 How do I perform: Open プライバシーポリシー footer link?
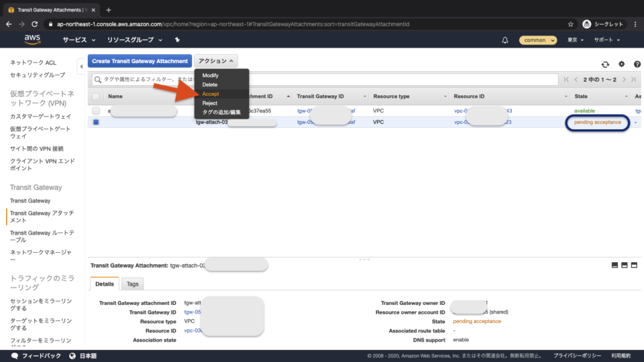click(577, 356)
